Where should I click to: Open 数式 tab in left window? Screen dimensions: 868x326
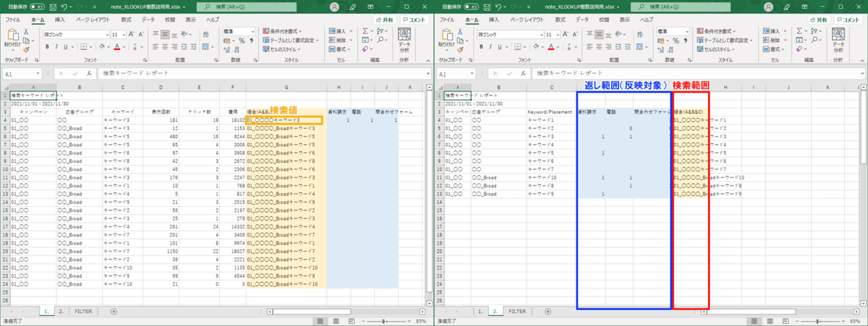pyautogui.click(x=127, y=20)
